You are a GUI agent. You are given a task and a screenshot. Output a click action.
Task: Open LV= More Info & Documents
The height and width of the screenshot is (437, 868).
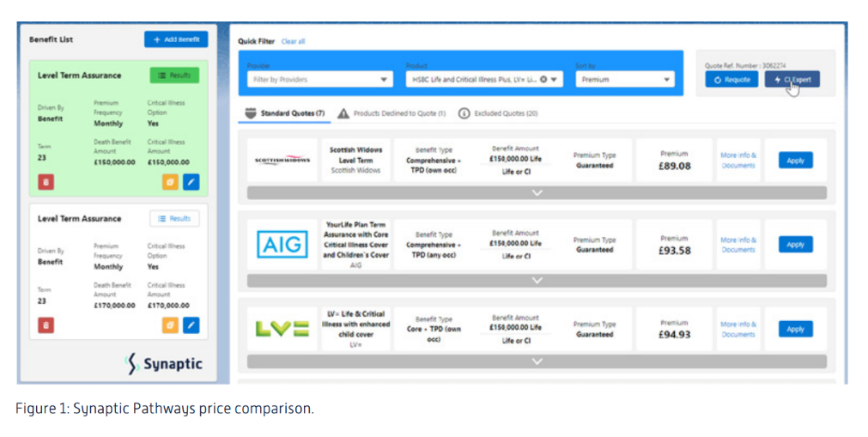pyautogui.click(x=738, y=329)
